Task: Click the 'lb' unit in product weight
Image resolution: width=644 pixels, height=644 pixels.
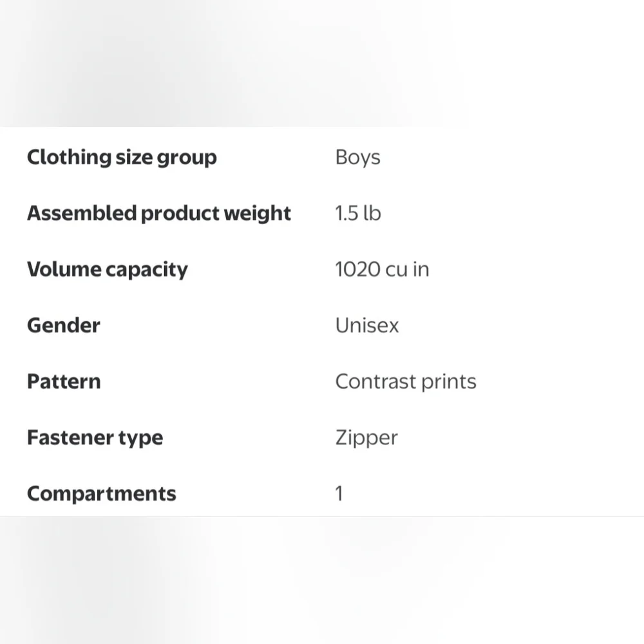Action: tap(372, 214)
